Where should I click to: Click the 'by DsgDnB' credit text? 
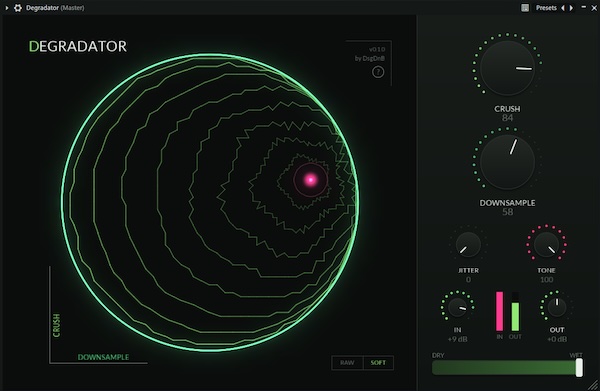point(369,59)
